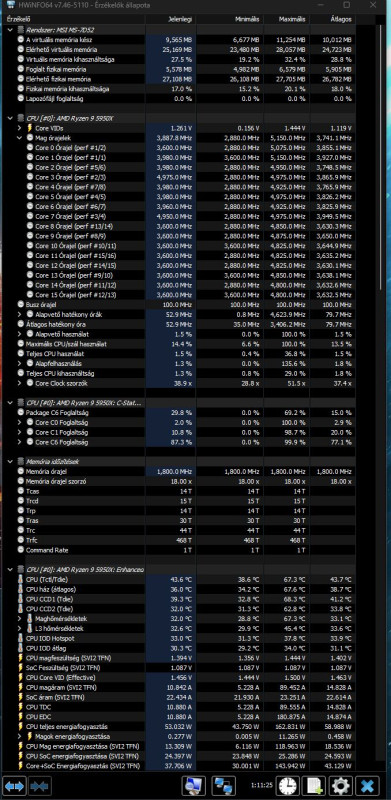Close sensors with the blue X icon
This screenshot has width=391, height=800.
pos(366,786)
